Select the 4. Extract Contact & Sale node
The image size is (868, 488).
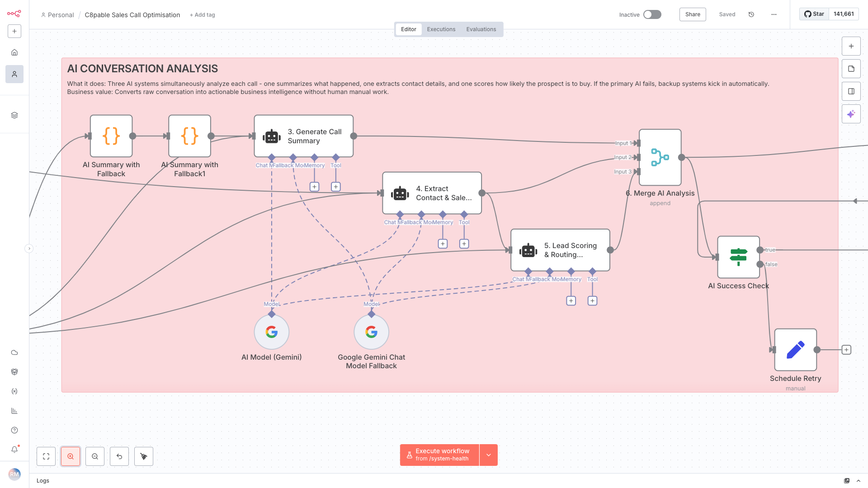432,193
